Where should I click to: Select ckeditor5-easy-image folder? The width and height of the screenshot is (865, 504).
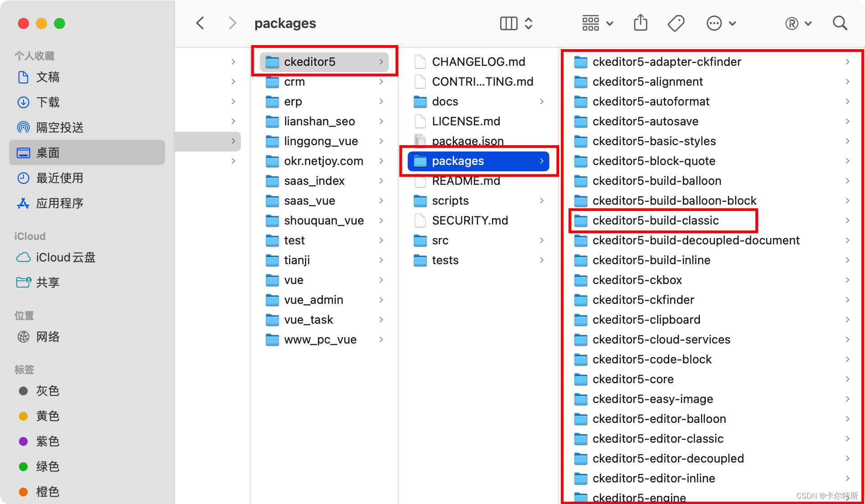tap(713, 399)
